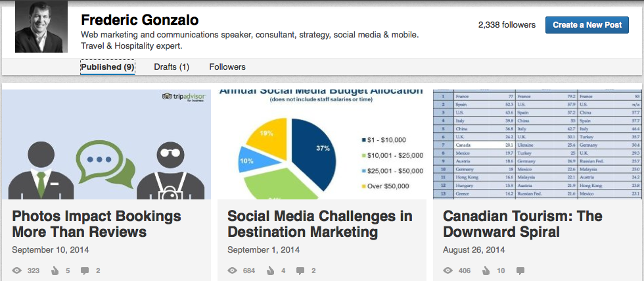This screenshot has height=281, width=644.
Task: Open the Followers tab
Action: tap(227, 67)
